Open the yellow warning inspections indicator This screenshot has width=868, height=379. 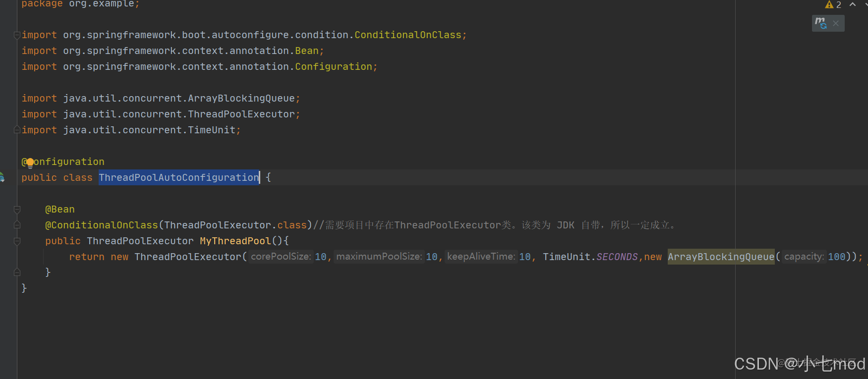click(x=833, y=4)
